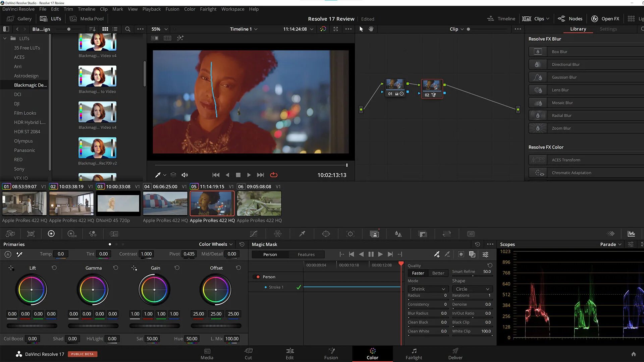Search the LUTs browser
Screen dimensions: 644x362
point(128,29)
